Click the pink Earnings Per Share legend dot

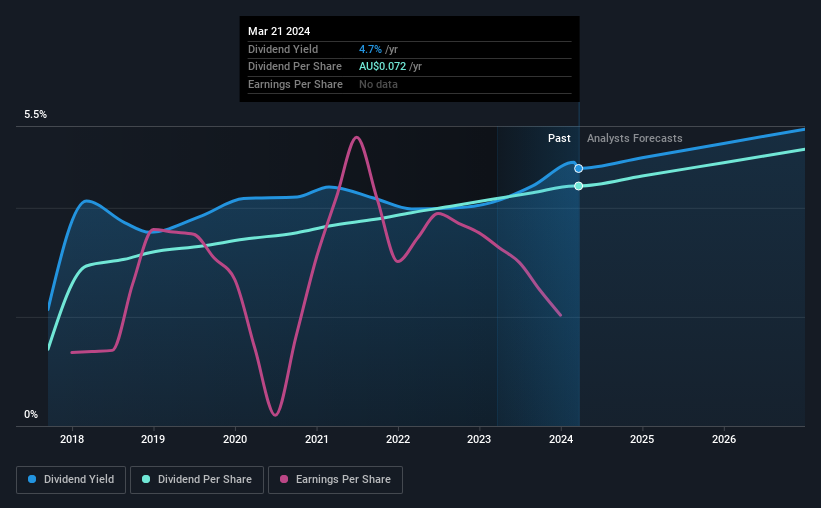pos(284,479)
